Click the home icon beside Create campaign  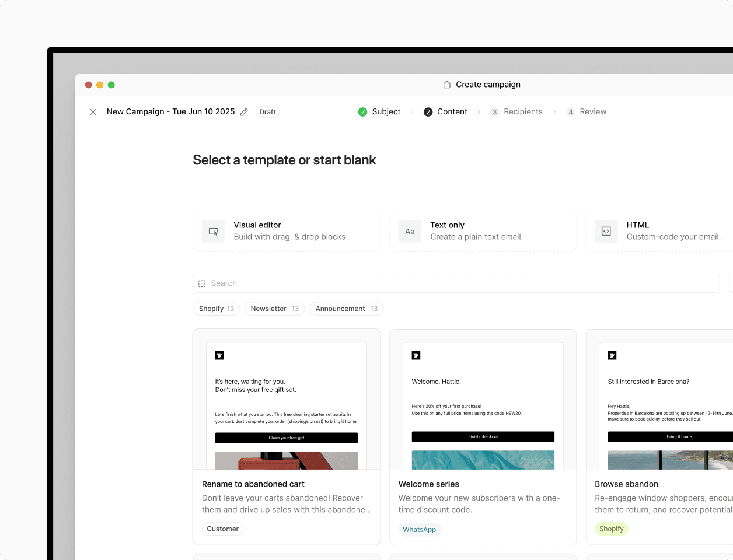click(x=446, y=85)
